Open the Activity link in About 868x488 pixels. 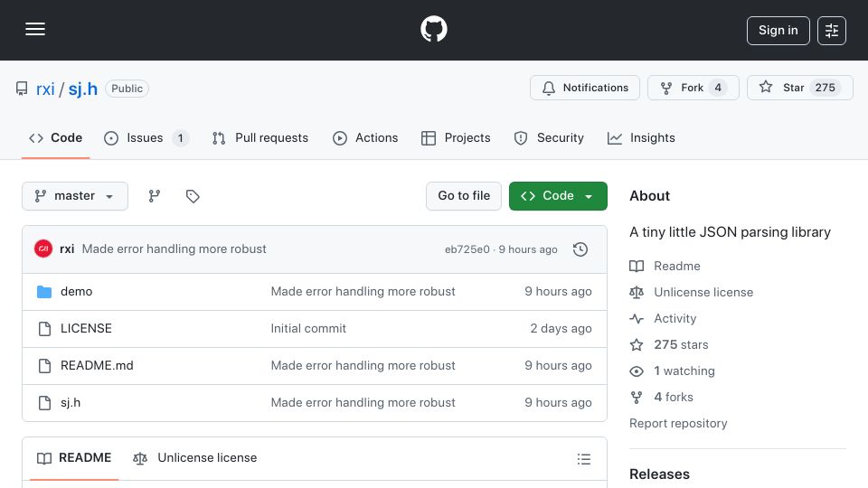(663, 319)
